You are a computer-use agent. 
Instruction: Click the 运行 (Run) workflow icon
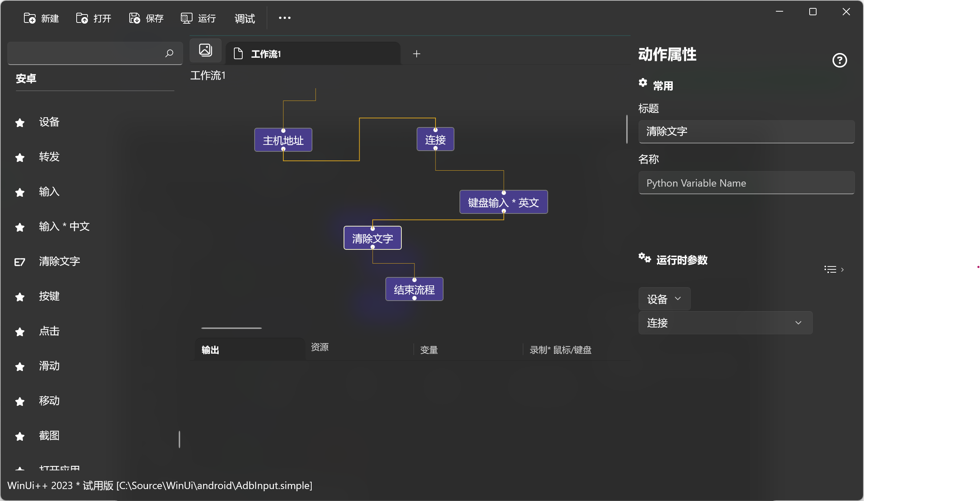coord(186,18)
